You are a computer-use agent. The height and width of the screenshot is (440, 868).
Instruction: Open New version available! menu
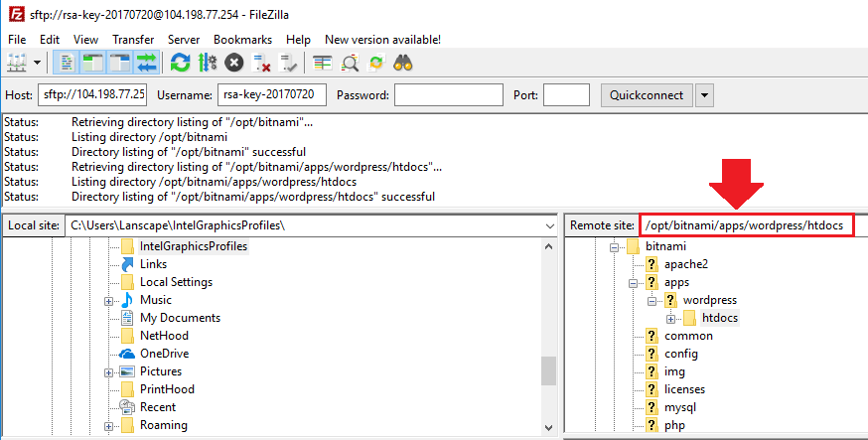pos(382,40)
